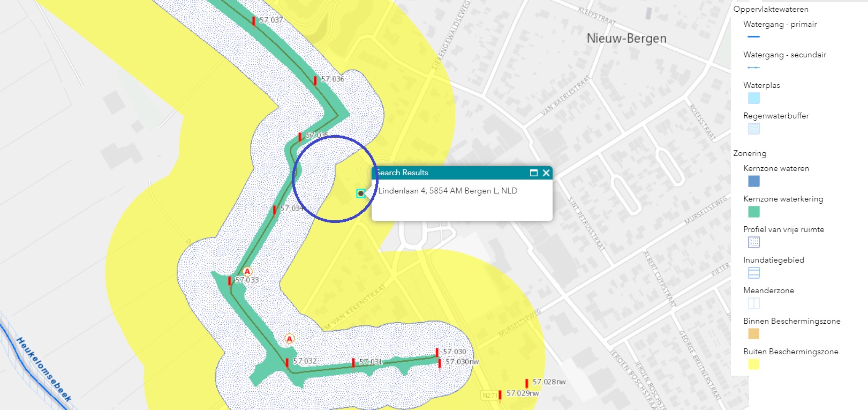
Task: Click the Profiel van vrije ruimte dotted icon
Action: tap(753, 242)
